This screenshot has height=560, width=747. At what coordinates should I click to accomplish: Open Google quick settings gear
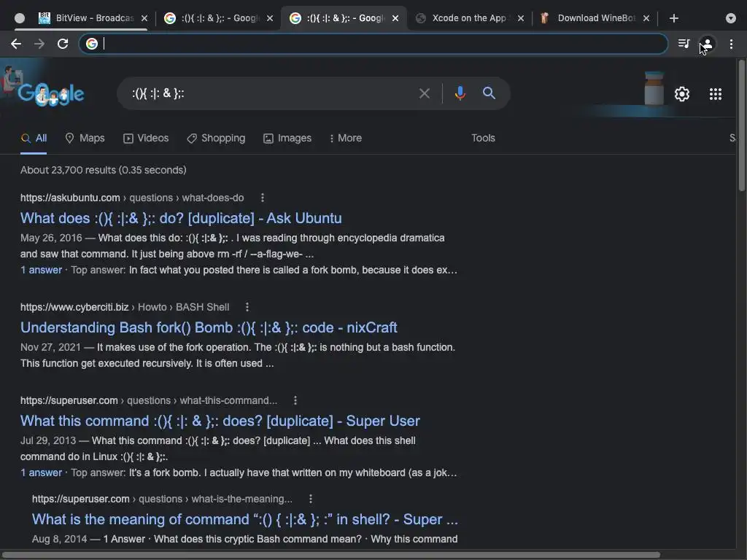coord(682,94)
